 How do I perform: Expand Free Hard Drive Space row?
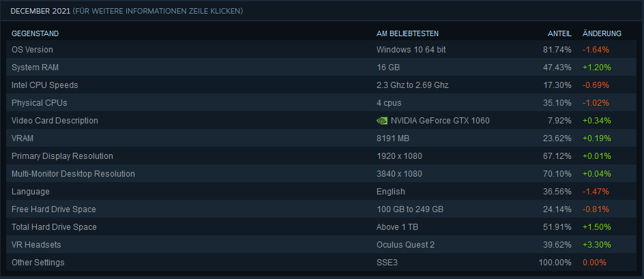[321, 209]
